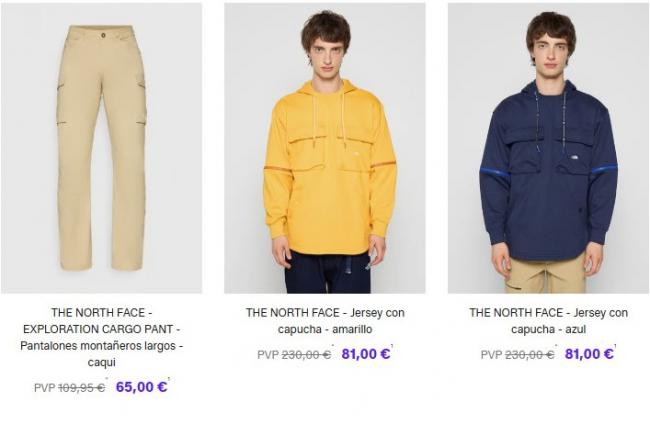Select the 81,00 € price under azul jersey
650x424 pixels.
coord(589,354)
